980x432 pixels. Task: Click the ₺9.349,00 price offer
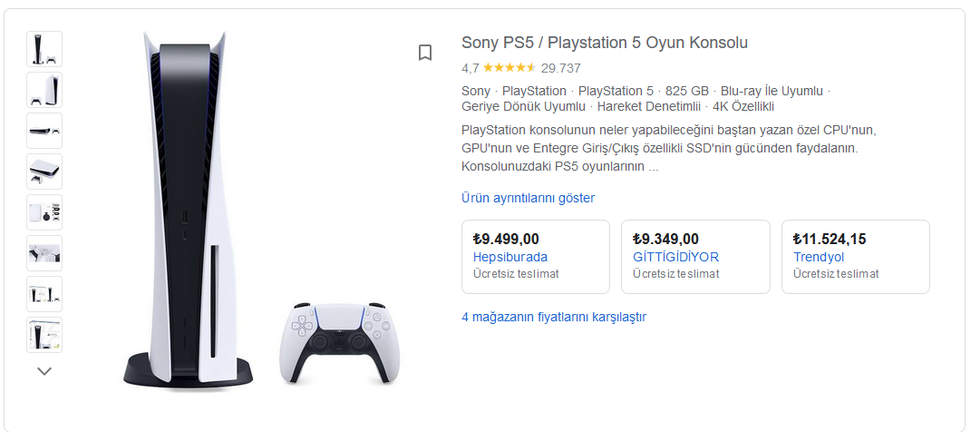pyautogui.click(x=665, y=240)
